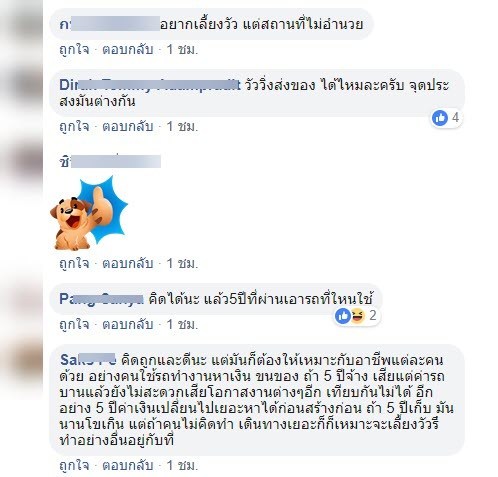Like the comment about cows delivering goods
The width and height of the screenshot is (498, 477).
click(74, 126)
